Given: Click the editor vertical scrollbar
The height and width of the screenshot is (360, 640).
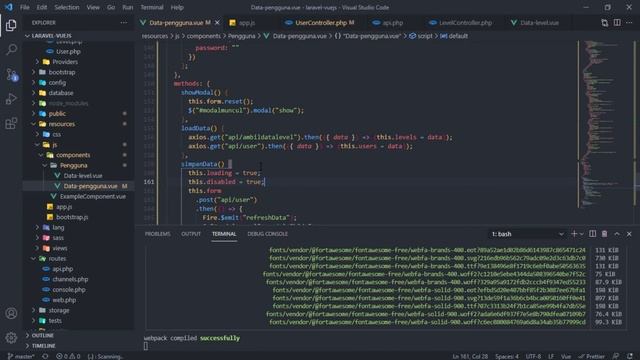Looking at the screenshot, I should click(x=637, y=133).
